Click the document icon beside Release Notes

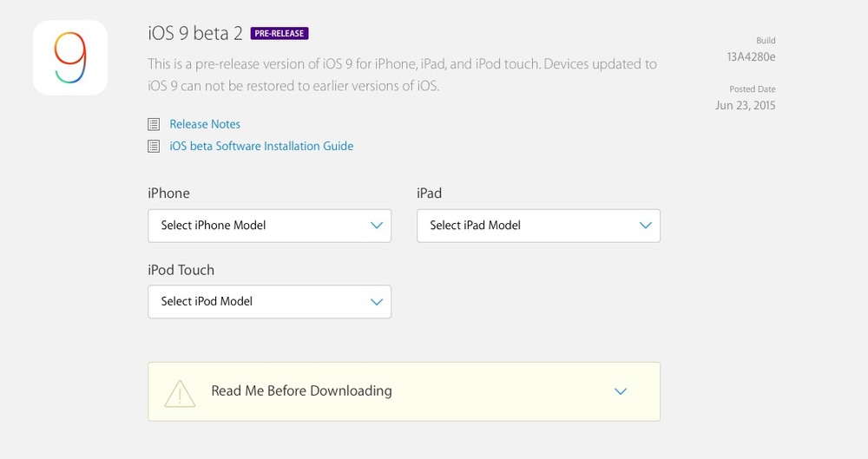[154, 124]
